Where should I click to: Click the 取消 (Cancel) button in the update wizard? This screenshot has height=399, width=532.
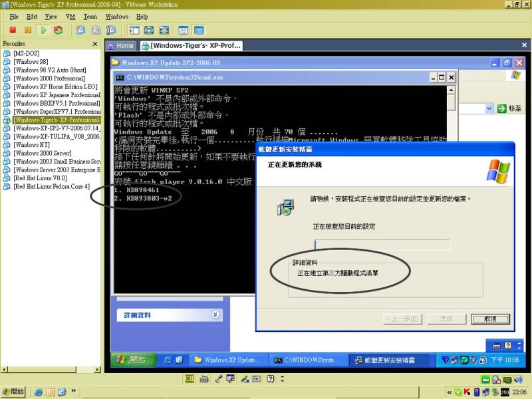(x=490, y=319)
